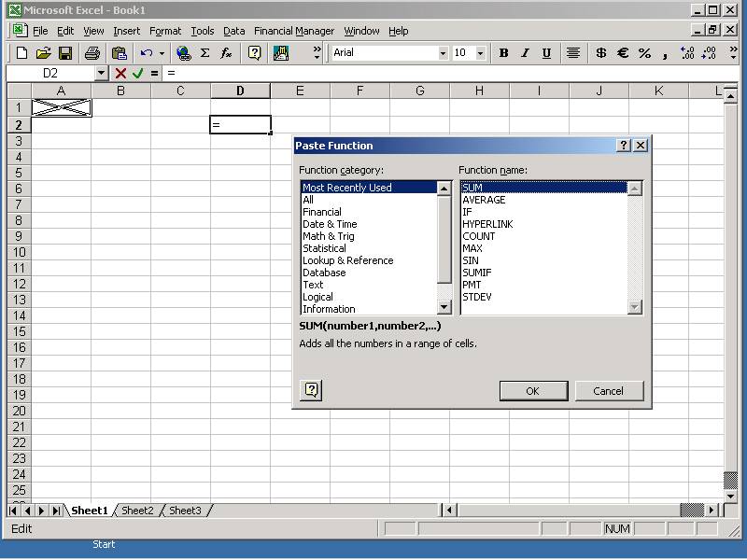Image resolution: width=747 pixels, height=560 pixels.
Task: Switch to the Sheet2 tab
Action: point(137,511)
